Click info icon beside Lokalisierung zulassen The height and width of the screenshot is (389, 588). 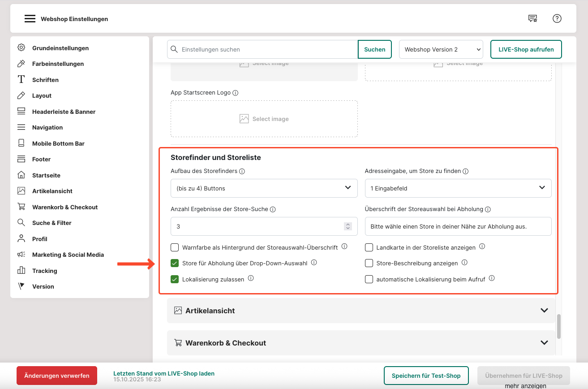tap(251, 278)
